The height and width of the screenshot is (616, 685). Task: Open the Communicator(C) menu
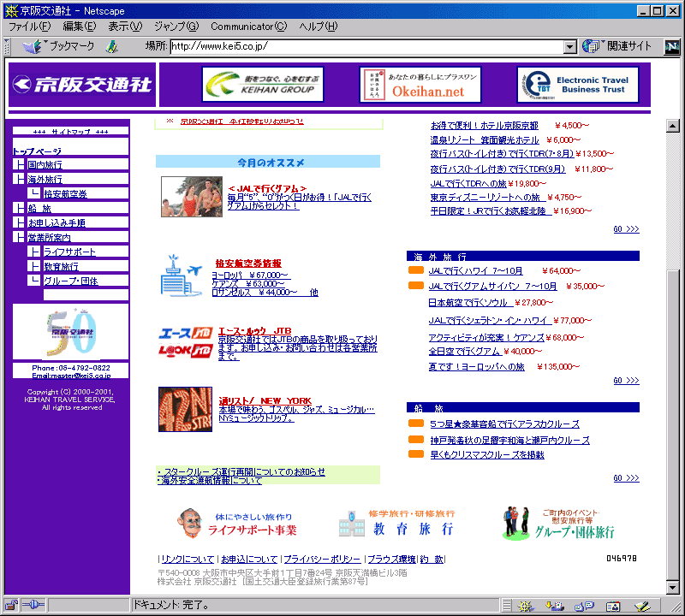[x=249, y=27]
